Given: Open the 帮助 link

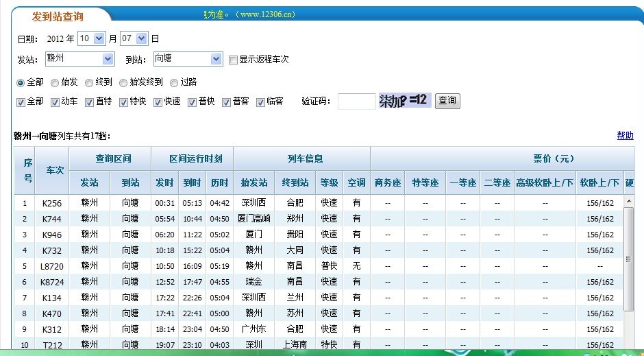Looking at the screenshot, I should point(625,135).
